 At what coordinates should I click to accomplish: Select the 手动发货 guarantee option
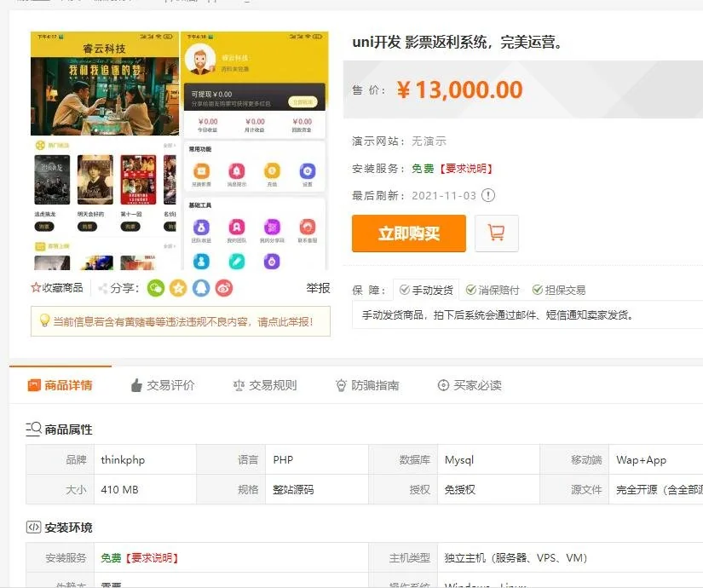coord(426,290)
